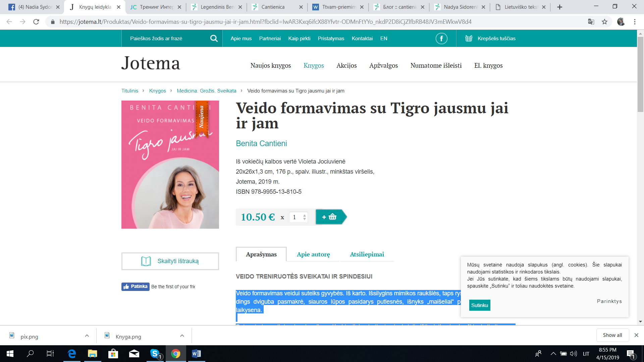The height and width of the screenshot is (362, 644).
Task: Go to the Titulinis breadcrumb
Action: tap(130, 91)
